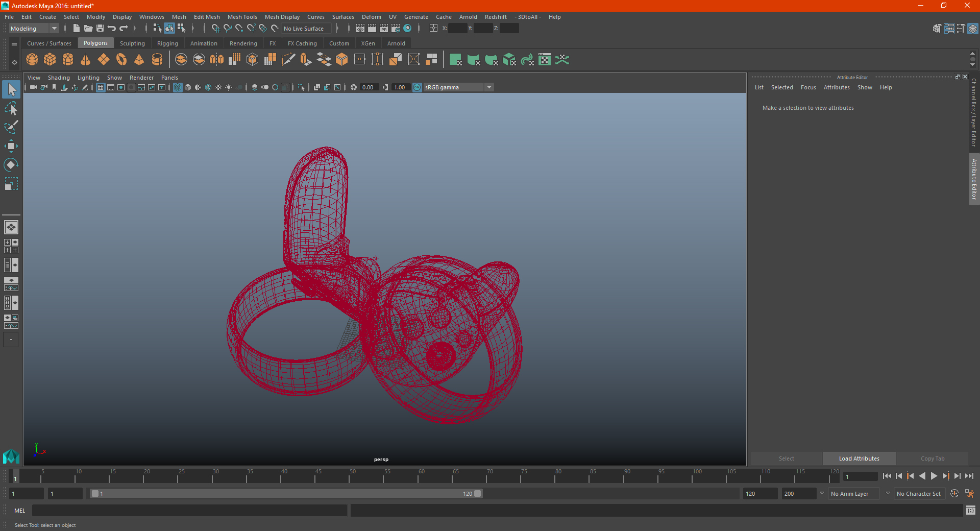The image size is (980, 531).
Task: Open viewport Lighting menu
Action: tap(88, 78)
